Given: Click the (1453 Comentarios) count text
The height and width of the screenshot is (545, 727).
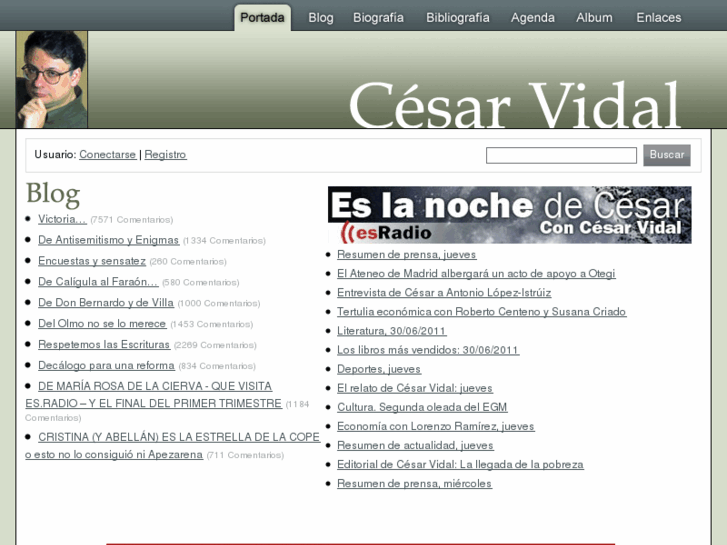Looking at the screenshot, I should tap(211, 324).
